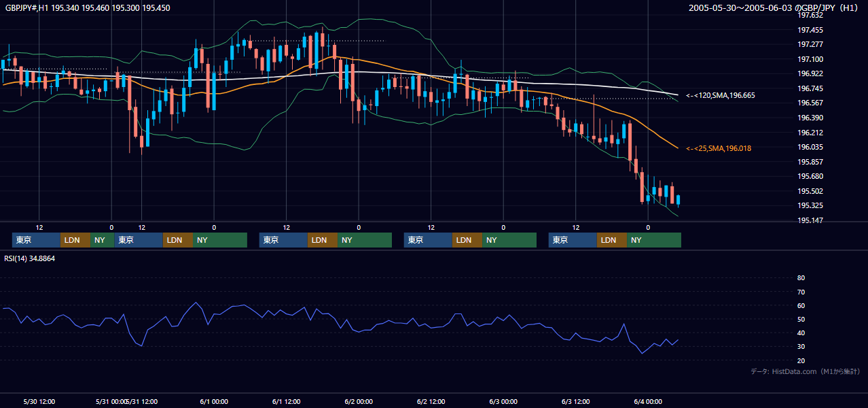Select the LDN session box for 6/2
Screen dimensions: 868x408
click(467, 240)
